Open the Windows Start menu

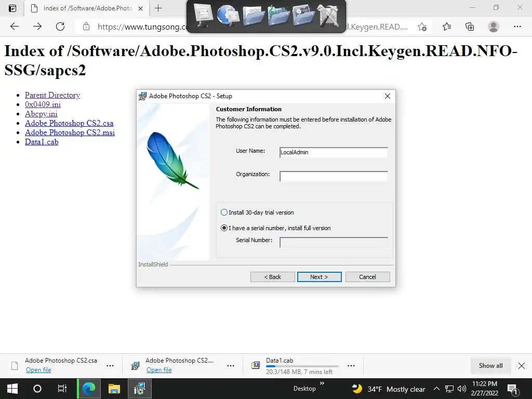12,389
